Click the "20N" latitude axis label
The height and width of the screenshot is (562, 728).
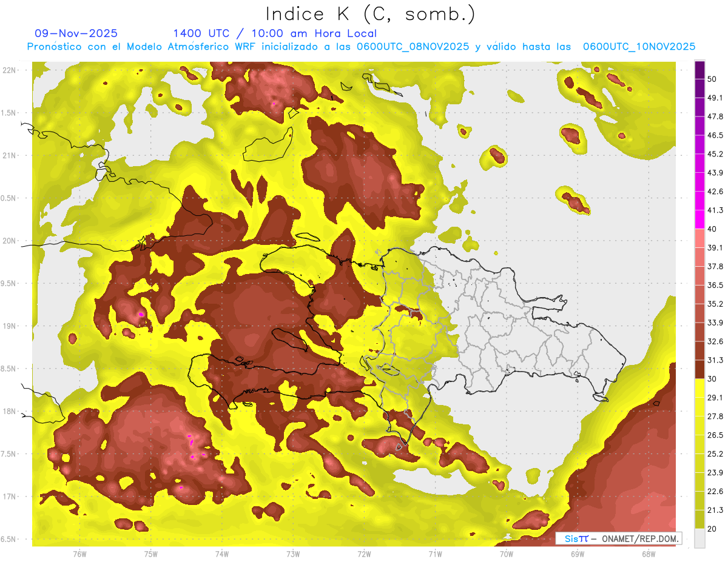pyautogui.click(x=9, y=241)
